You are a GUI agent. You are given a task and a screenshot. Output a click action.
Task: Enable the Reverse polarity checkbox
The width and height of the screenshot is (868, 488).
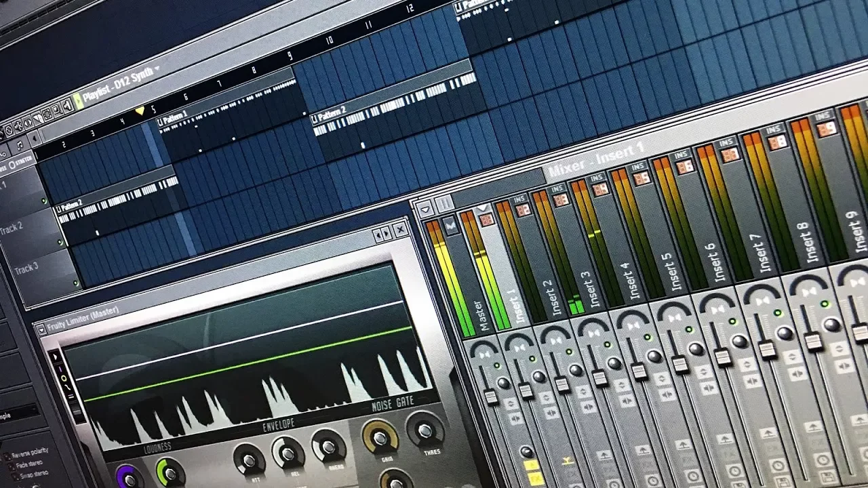coord(7,456)
